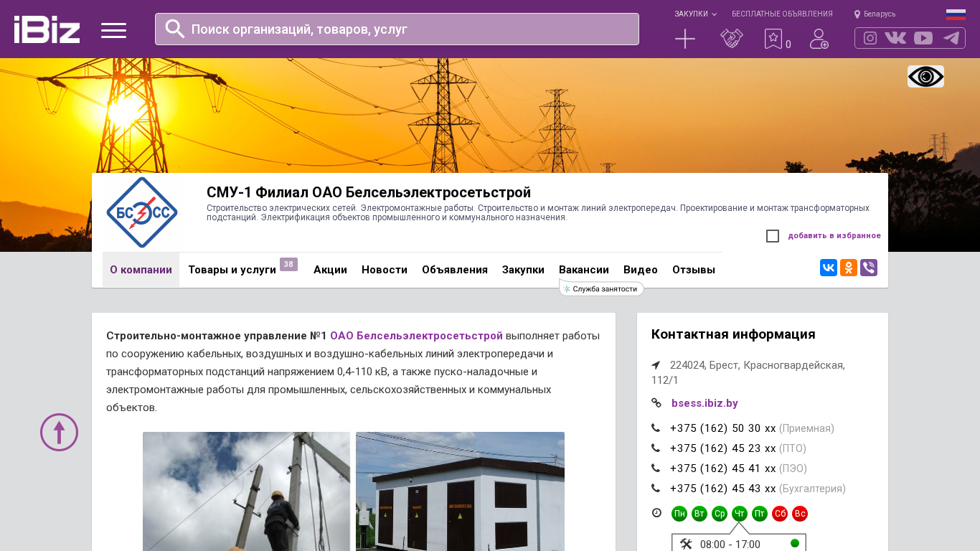Open the hamburger main menu
Viewport: 980px width, 551px height.
tap(113, 30)
